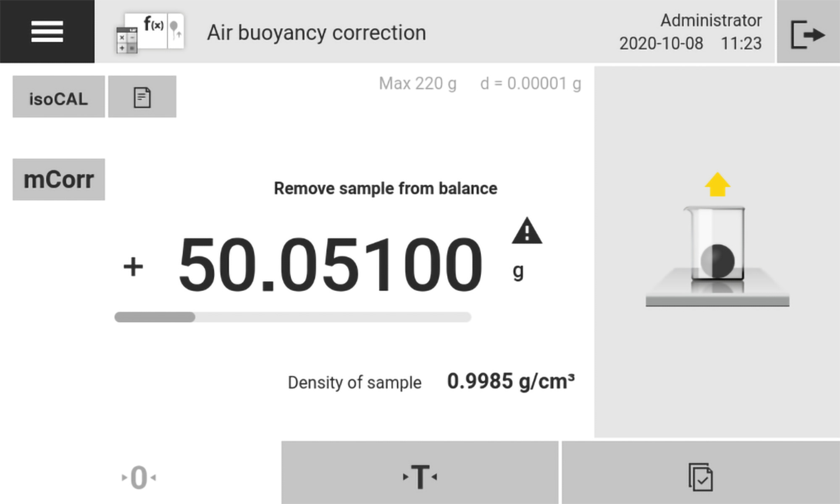Click the warning triangle beside the weight
This screenshot has height=504, width=840.
pos(527,231)
